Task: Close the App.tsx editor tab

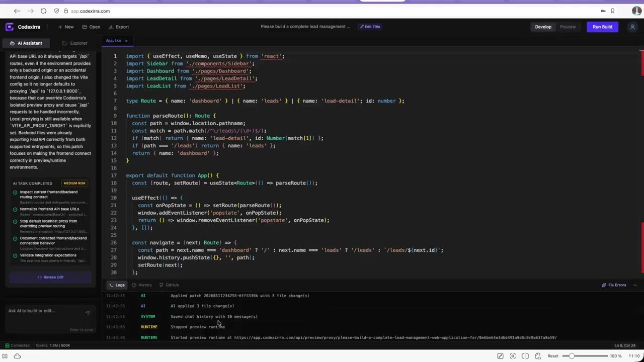Action: [x=126, y=41]
